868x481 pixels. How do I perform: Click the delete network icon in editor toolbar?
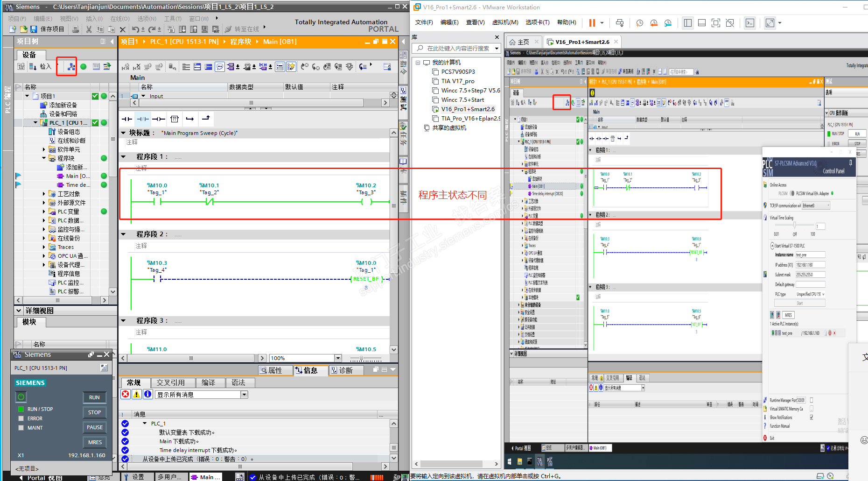137,67
